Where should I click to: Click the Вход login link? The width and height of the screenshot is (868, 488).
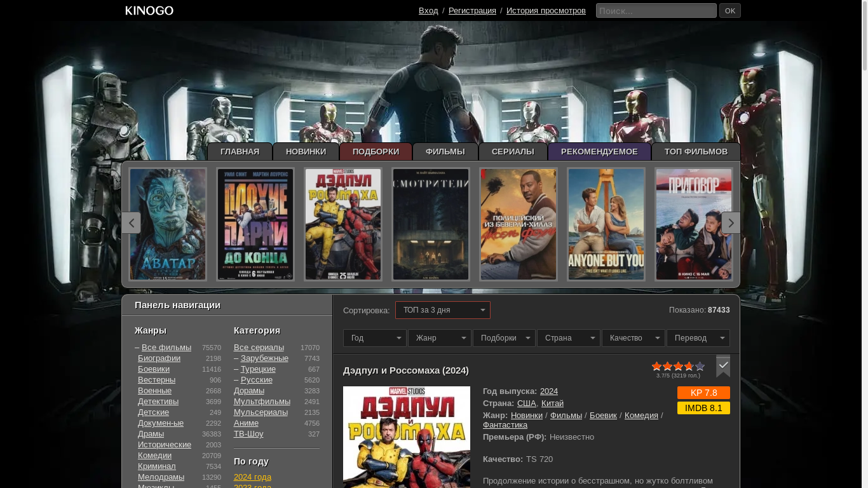(428, 11)
